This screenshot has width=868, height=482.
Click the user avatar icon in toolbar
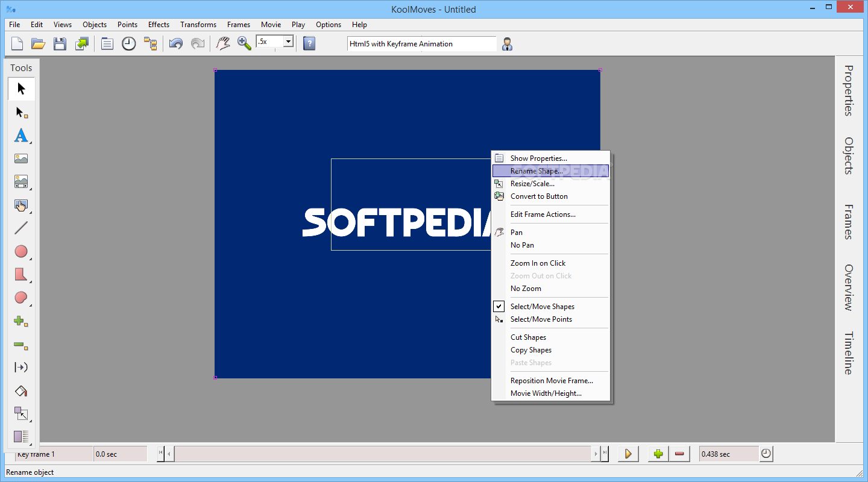coord(507,44)
